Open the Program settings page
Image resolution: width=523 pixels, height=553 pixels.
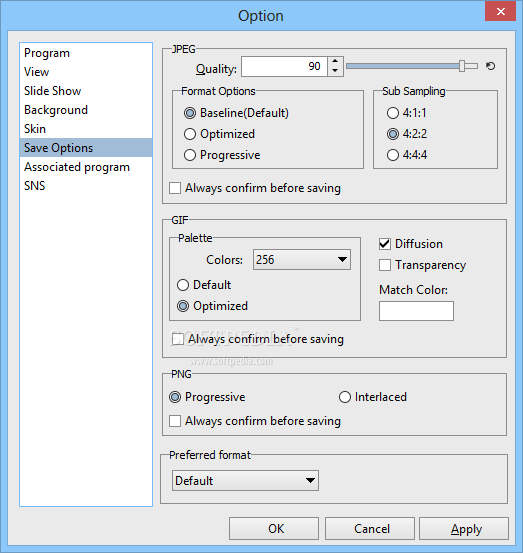pyautogui.click(x=86, y=53)
